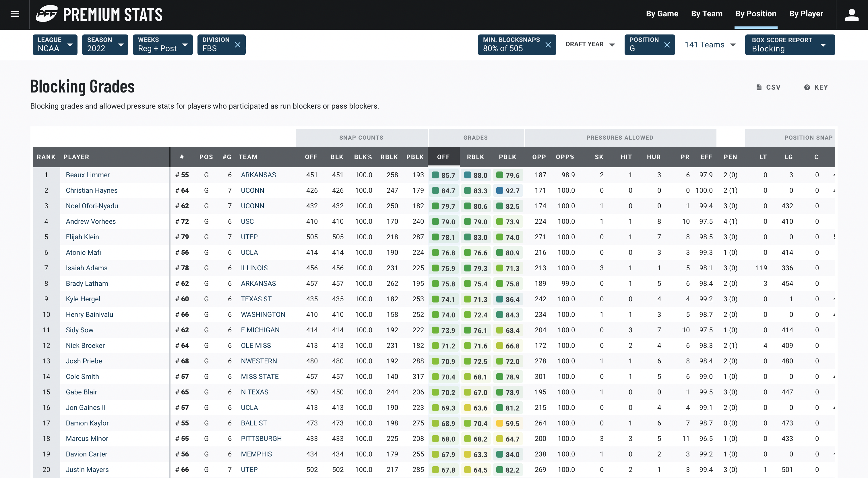Click the ILLINOIS team link
868x478 pixels.
click(254, 268)
